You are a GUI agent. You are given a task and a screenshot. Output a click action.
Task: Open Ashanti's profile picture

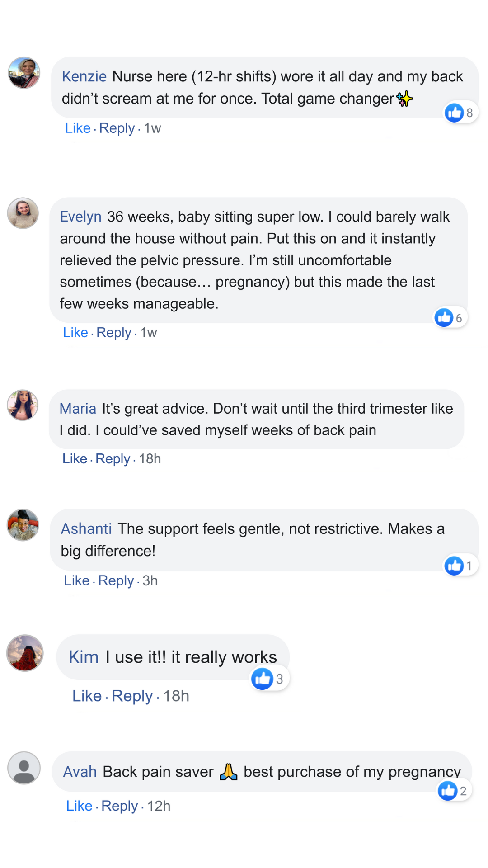23,525
